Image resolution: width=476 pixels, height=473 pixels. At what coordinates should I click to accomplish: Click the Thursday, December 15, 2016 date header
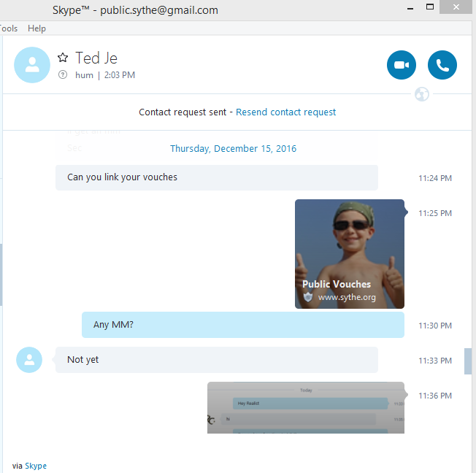pyautogui.click(x=233, y=148)
